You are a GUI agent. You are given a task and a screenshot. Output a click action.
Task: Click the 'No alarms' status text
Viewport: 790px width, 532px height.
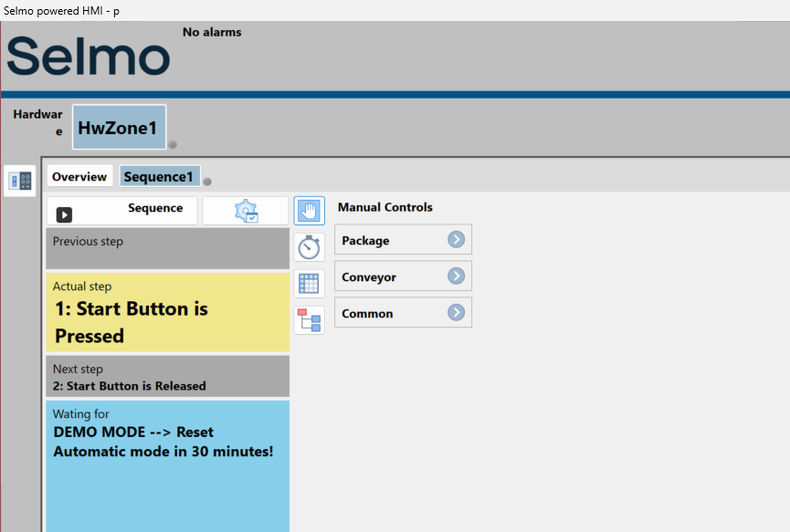click(212, 32)
